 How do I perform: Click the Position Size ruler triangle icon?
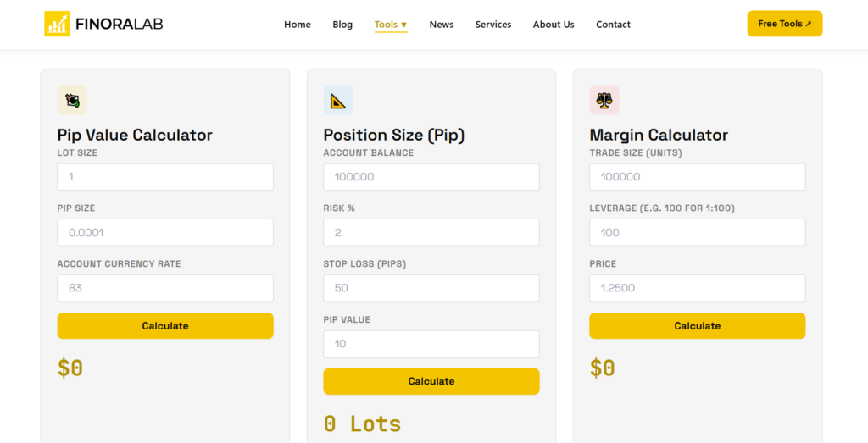[x=338, y=100]
